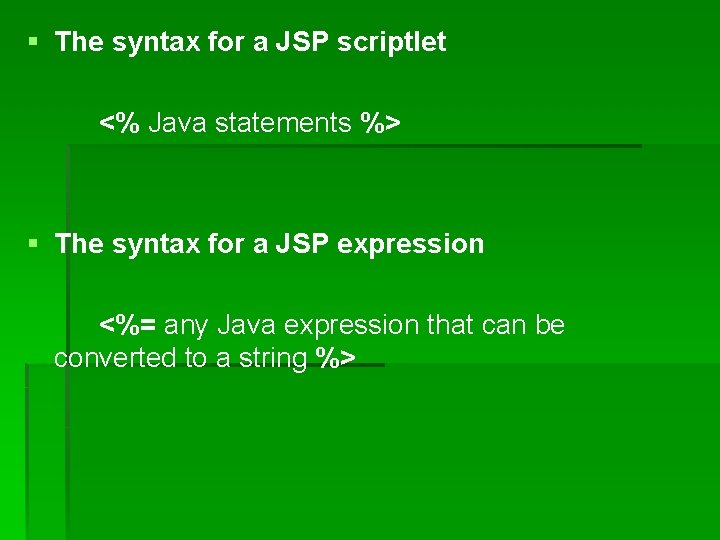Click the word "any" after the <%= tag
This screenshot has height=540, width=720.
click(186, 327)
